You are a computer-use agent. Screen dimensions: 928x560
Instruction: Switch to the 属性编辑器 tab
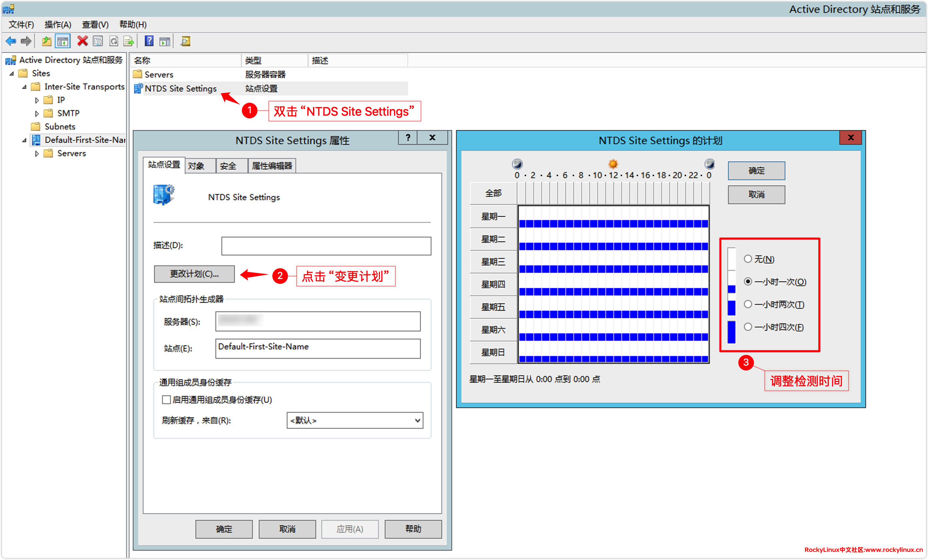(x=272, y=166)
